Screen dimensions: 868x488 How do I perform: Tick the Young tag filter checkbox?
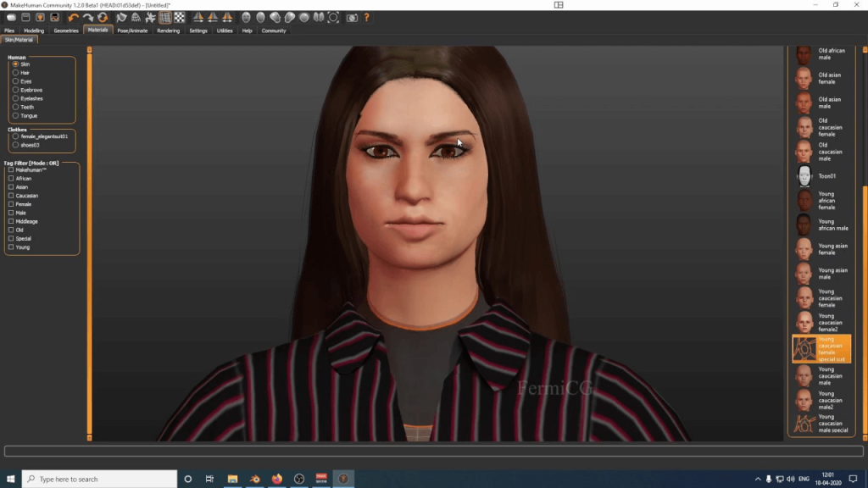[11, 247]
